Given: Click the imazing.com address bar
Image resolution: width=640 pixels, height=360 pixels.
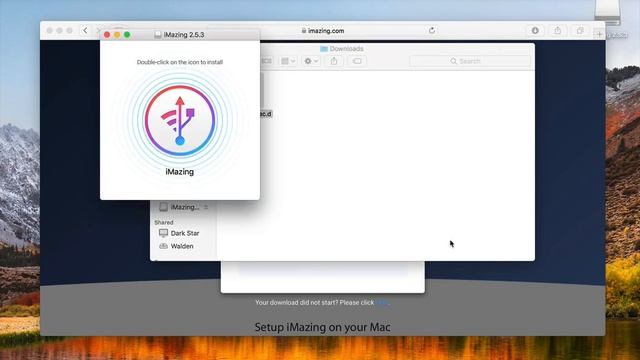Looking at the screenshot, I should click(322, 31).
